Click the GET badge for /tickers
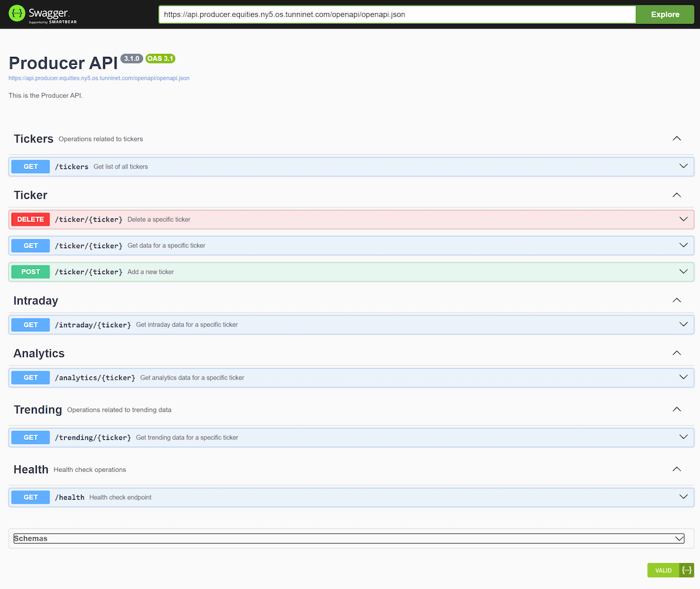The height and width of the screenshot is (589, 700). coord(30,167)
